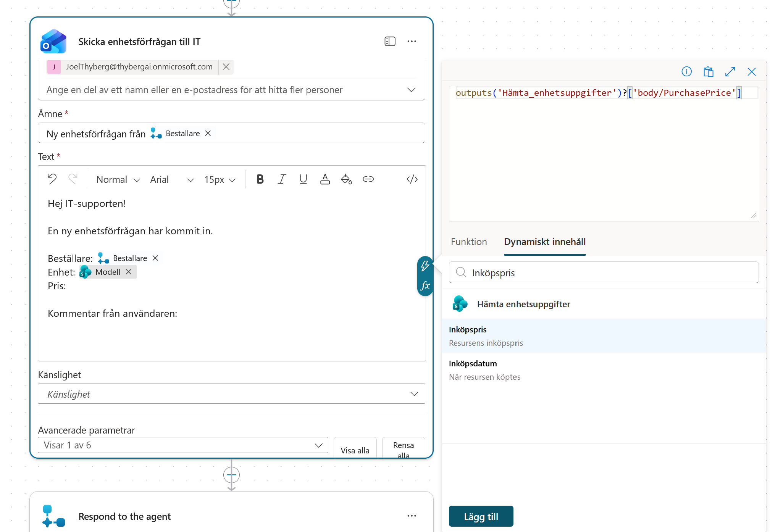Open the Normal paragraph style dropdown
This screenshot has width=770, height=532.
(118, 179)
